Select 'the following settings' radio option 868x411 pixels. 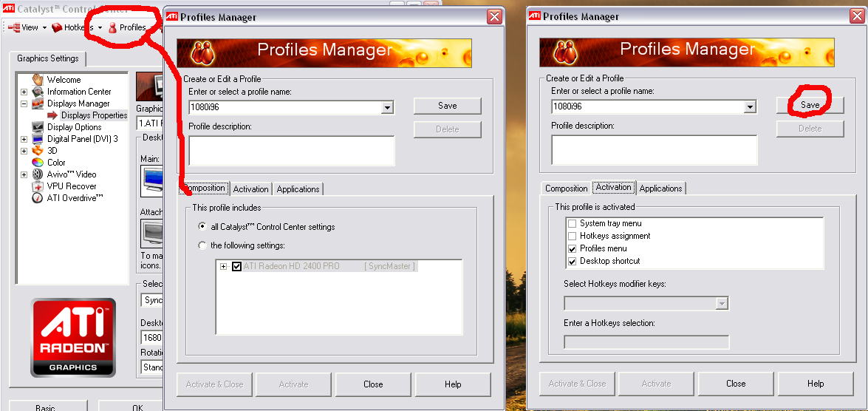(202, 245)
